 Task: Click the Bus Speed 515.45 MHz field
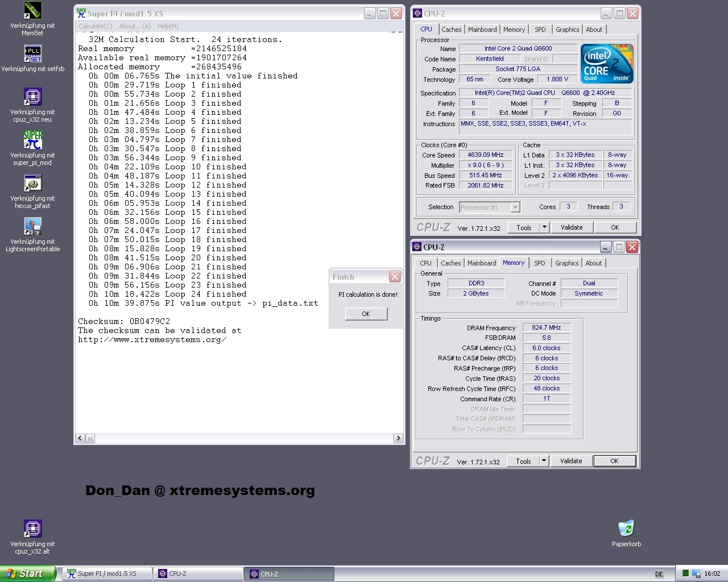tap(486, 175)
